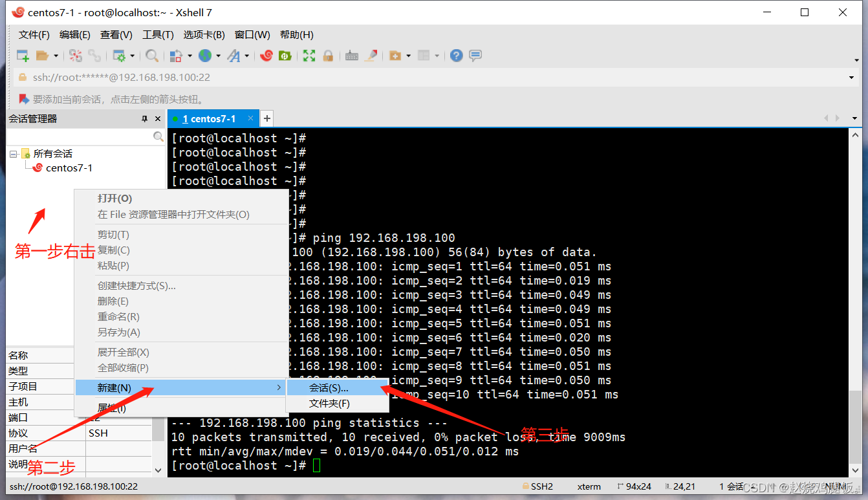Click the globe encoding toolbar icon
Viewport: 868px width, 500px height.
pyautogui.click(x=205, y=56)
